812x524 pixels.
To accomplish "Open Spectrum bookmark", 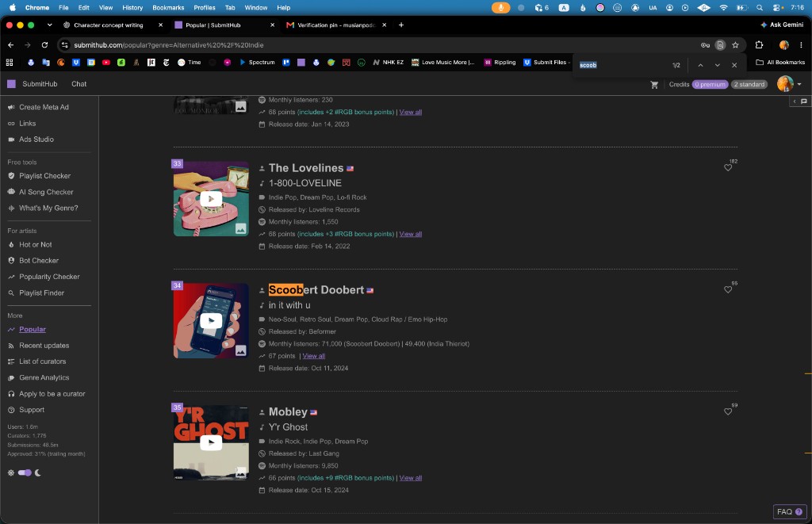I will [257, 62].
